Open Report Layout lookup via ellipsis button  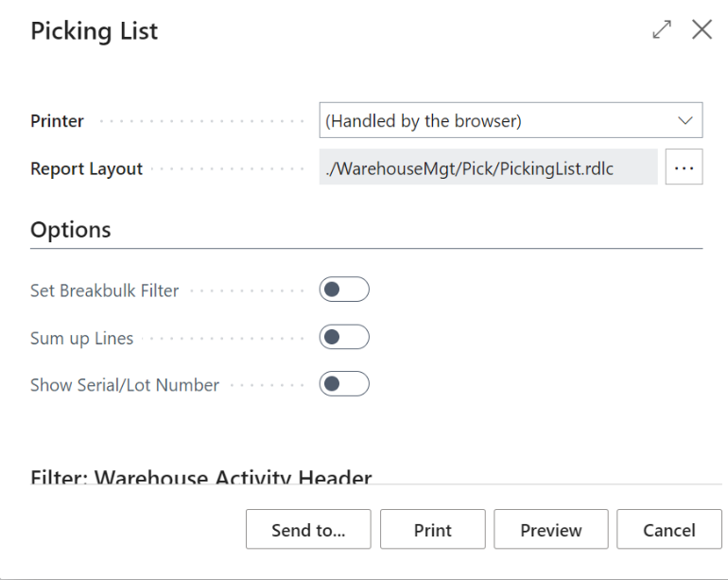click(685, 168)
